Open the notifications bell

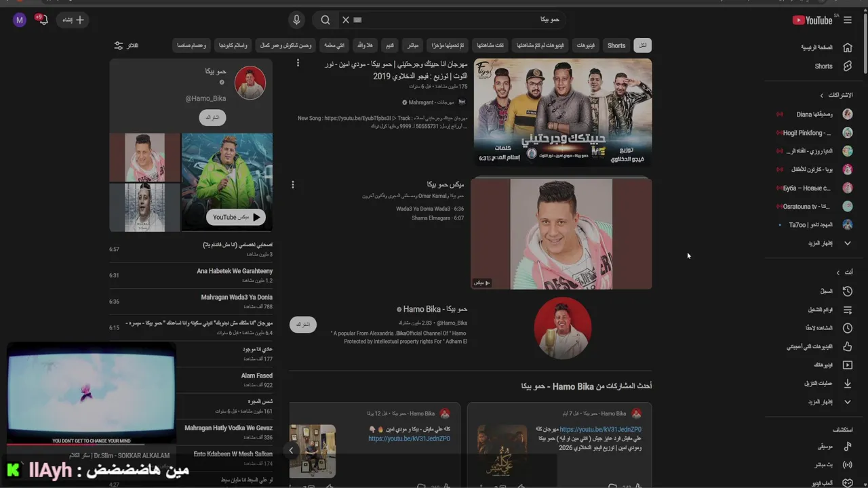click(43, 20)
